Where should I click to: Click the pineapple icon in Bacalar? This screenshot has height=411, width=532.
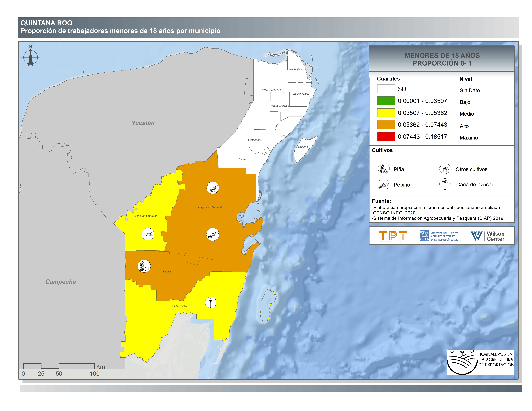pyautogui.click(x=144, y=266)
